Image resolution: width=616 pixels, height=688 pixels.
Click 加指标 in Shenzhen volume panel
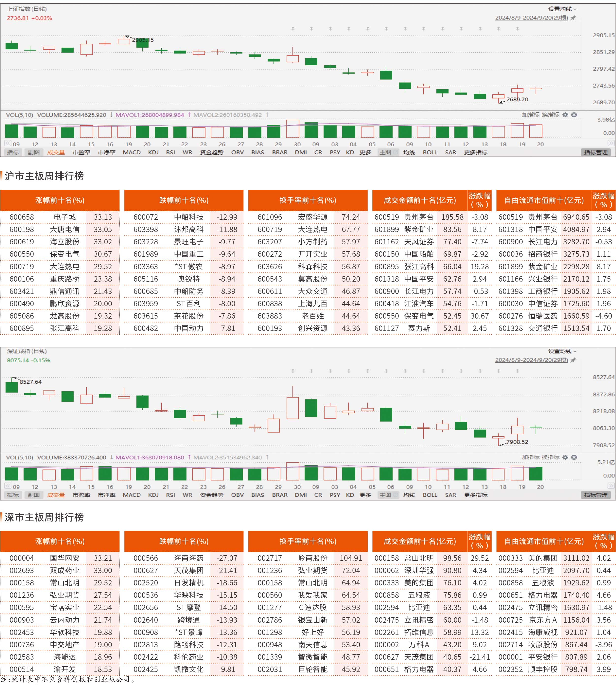click(530, 457)
